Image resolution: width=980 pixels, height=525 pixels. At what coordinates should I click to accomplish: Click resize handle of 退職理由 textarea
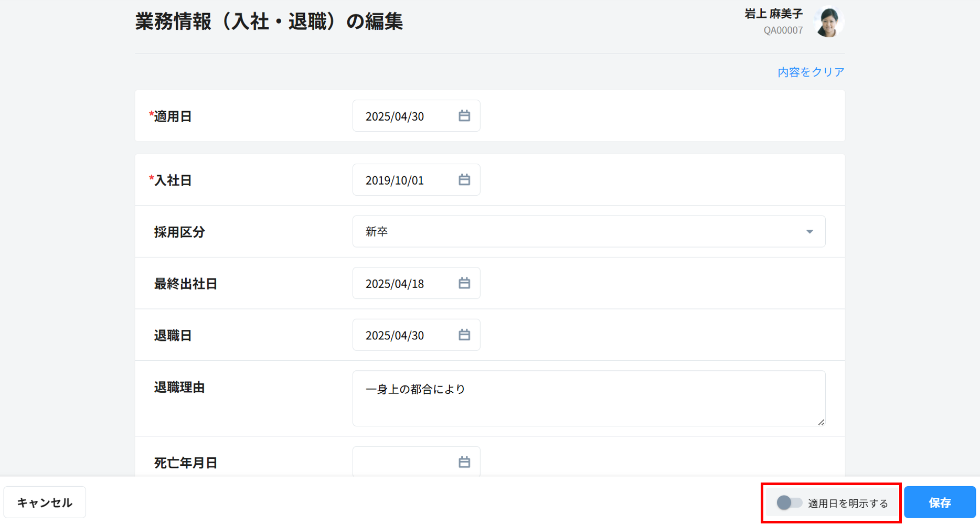click(x=821, y=422)
